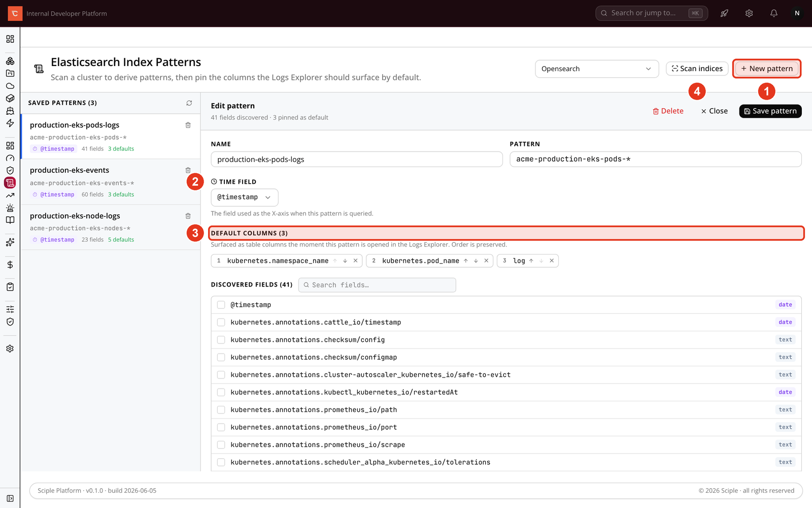
Task: Click the Pattern input with acme-production-eks-pods-*
Action: [x=656, y=159]
